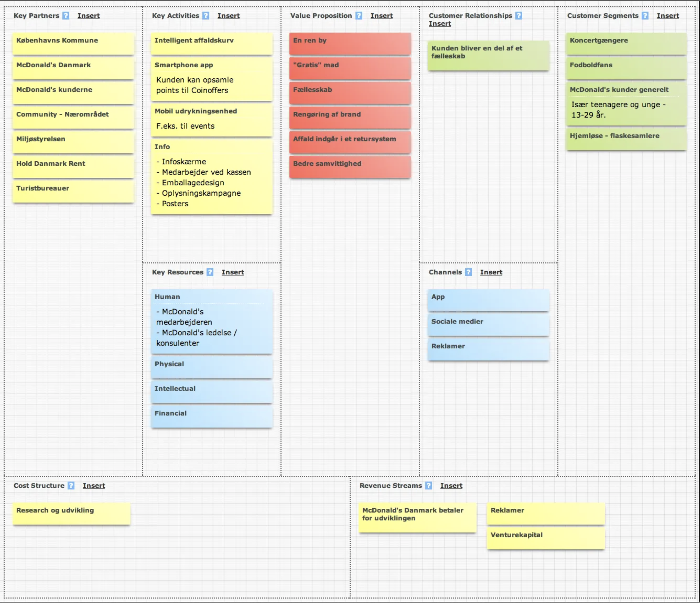
Task: Select Kunden bliver en del af et fælleskab note
Action: point(489,56)
